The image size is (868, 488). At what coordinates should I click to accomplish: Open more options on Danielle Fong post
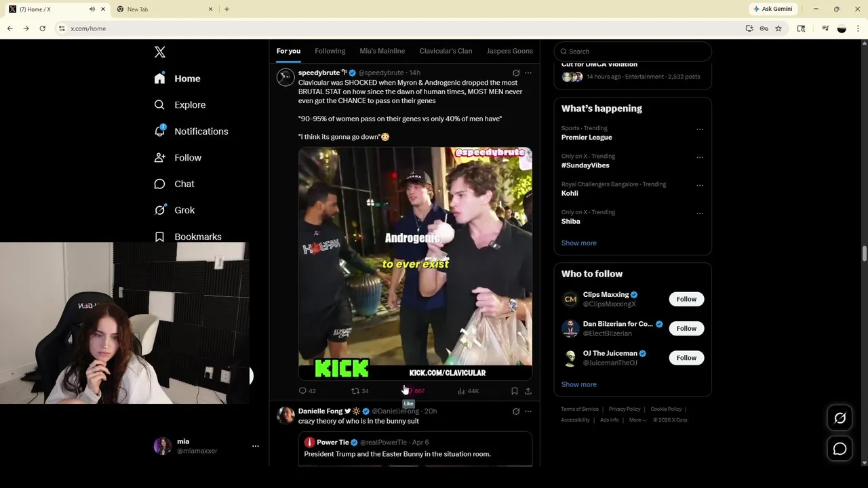coord(528,411)
